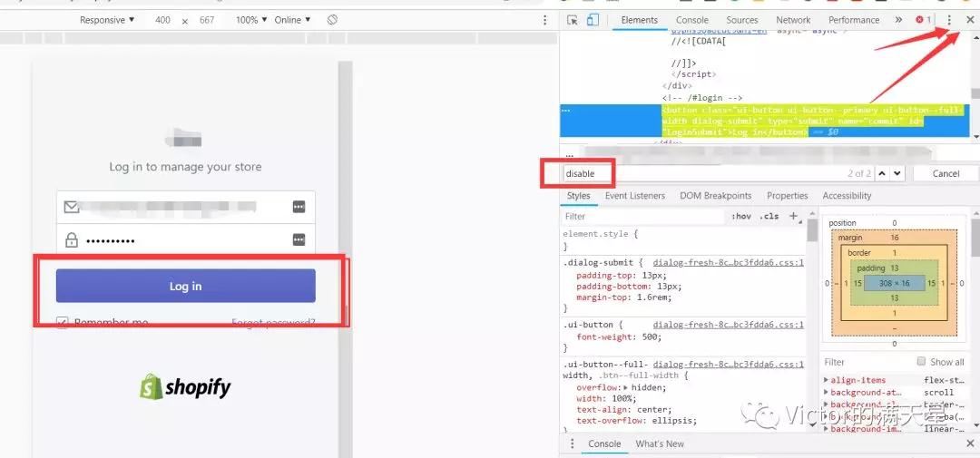Click the viewport width field showing 400
Image resolution: width=980 pixels, height=458 pixels.
(162, 20)
